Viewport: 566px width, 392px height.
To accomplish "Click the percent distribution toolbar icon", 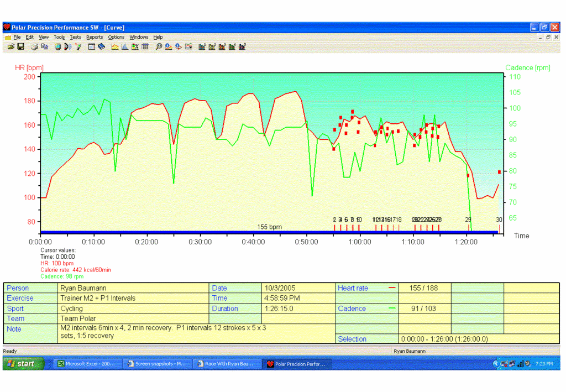I will point(135,46).
